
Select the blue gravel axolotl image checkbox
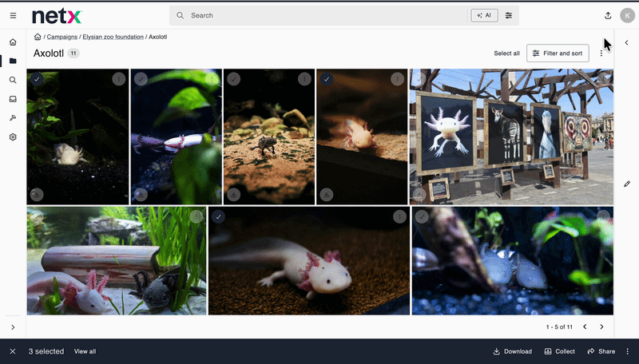coord(422,216)
